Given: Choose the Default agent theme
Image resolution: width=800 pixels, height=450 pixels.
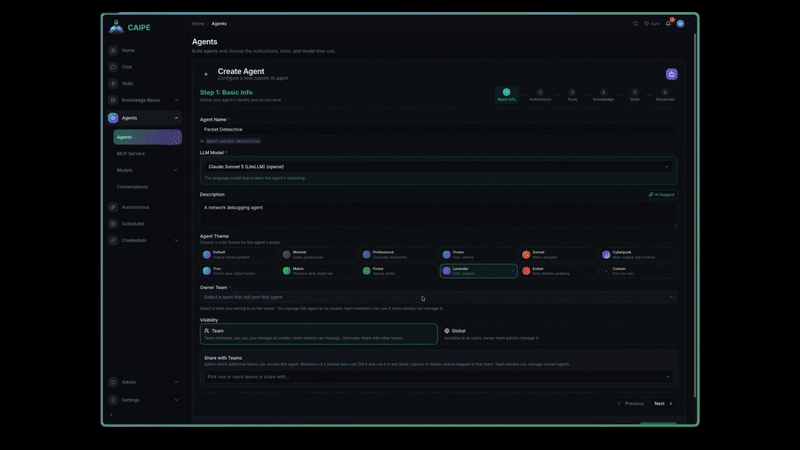Looking at the screenshot, I should (x=239, y=255).
